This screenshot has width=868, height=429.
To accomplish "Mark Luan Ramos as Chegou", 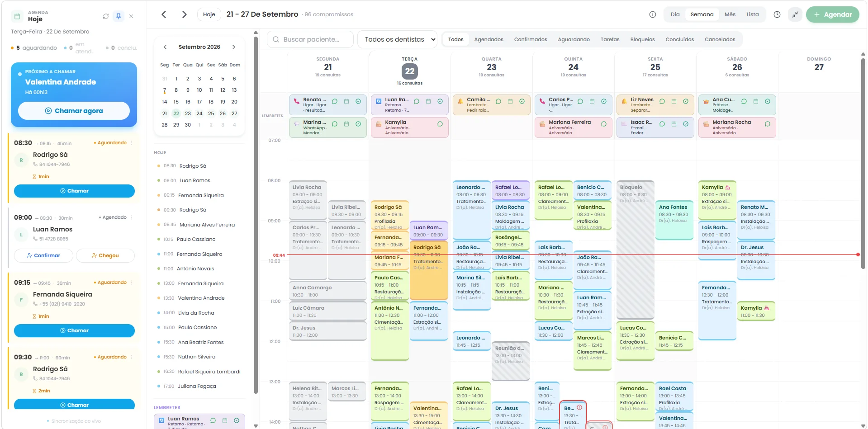I will (x=105, y=255).
